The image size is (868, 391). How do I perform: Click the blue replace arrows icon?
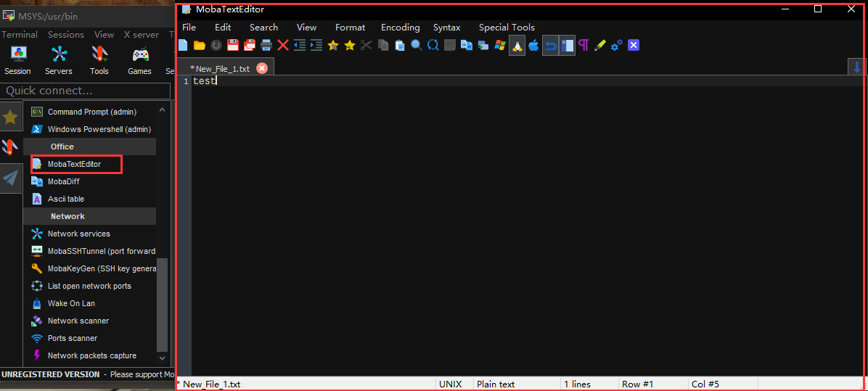tap(433, 46)
